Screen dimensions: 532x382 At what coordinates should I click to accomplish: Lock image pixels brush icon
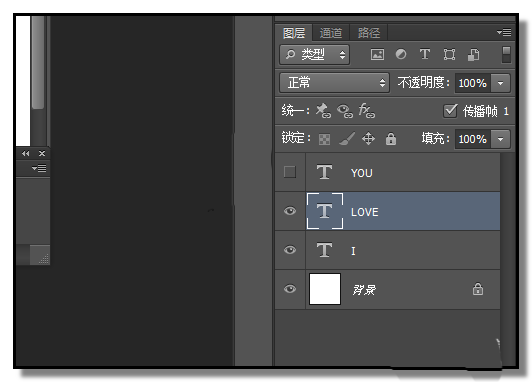point(347,139)
